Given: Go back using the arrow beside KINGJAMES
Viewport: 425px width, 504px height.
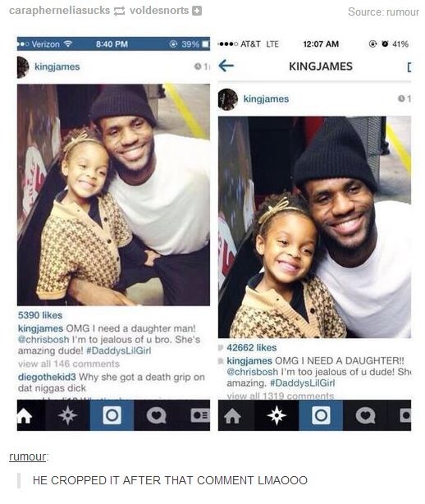Looking at the screenshot, I should [x=226, y=66].
